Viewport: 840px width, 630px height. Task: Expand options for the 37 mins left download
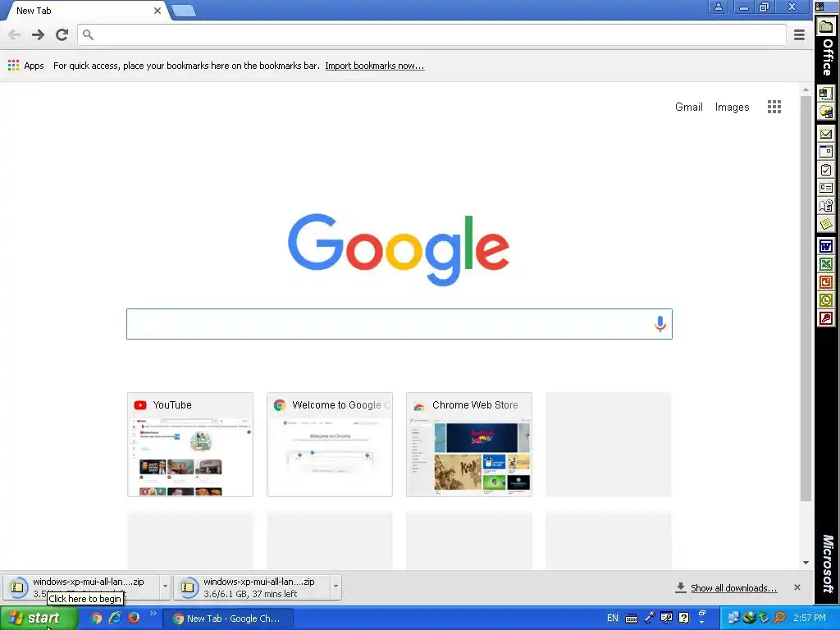point(336,587)
